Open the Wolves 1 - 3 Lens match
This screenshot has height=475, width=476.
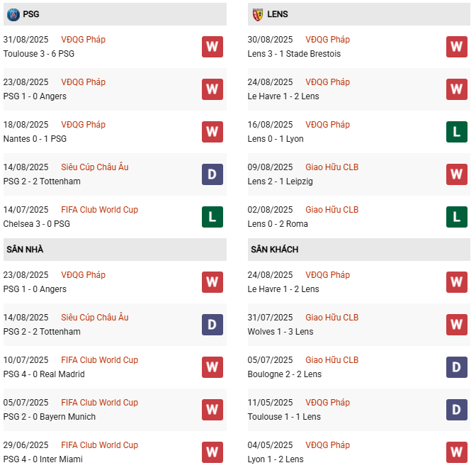click(x=280, y=332)
